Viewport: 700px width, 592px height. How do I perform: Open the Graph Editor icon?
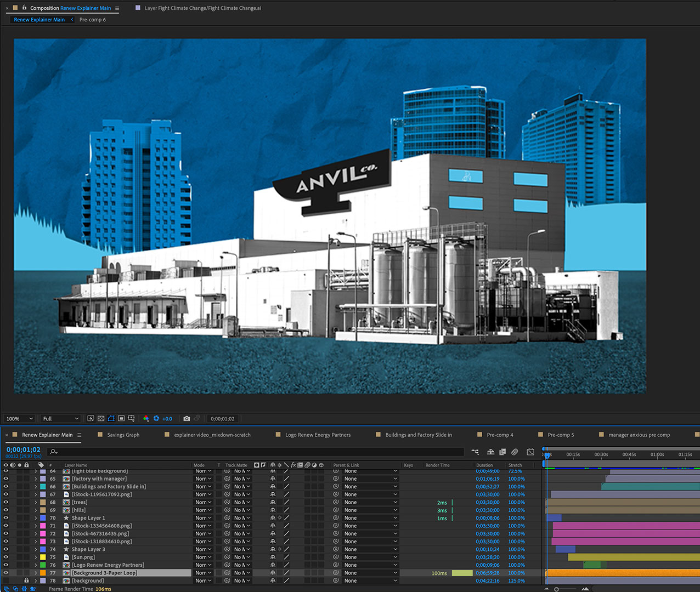(530, 452)
